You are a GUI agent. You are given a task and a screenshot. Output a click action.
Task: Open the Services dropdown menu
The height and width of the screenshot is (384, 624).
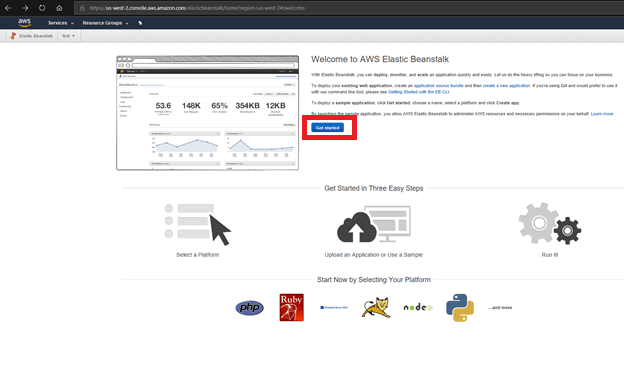[x=61, y=23]
